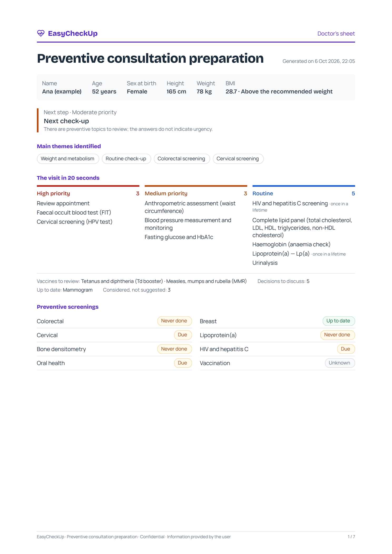Click Faecal occult blood test (FIT) item
Viewport: 392px width, 554px height.
(x=74, y=213)
